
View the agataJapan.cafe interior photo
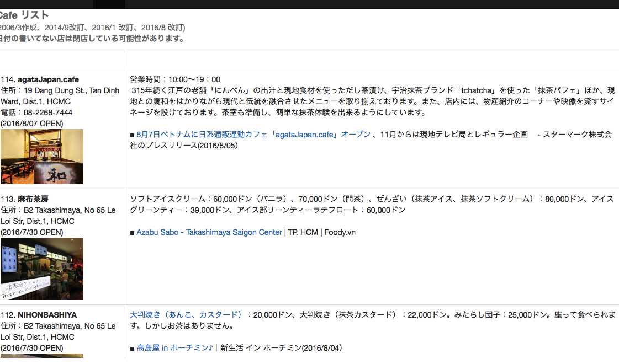point(42,157)
